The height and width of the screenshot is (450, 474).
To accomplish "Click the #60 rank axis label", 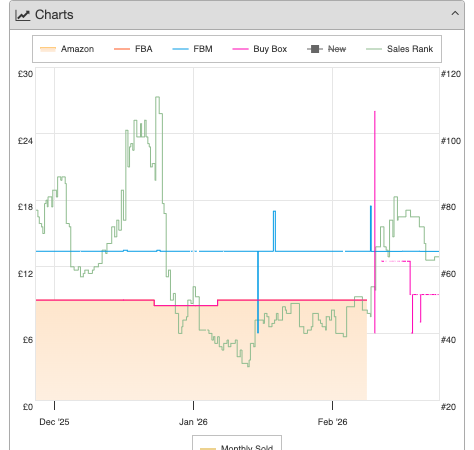I will pyautogui.click(x=448, y=274).
